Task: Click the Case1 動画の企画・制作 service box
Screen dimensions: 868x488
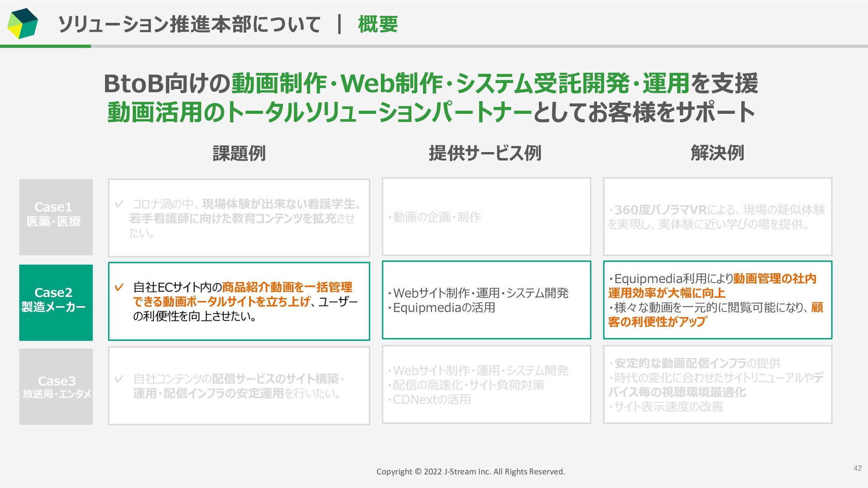Action: pos(486,217)
